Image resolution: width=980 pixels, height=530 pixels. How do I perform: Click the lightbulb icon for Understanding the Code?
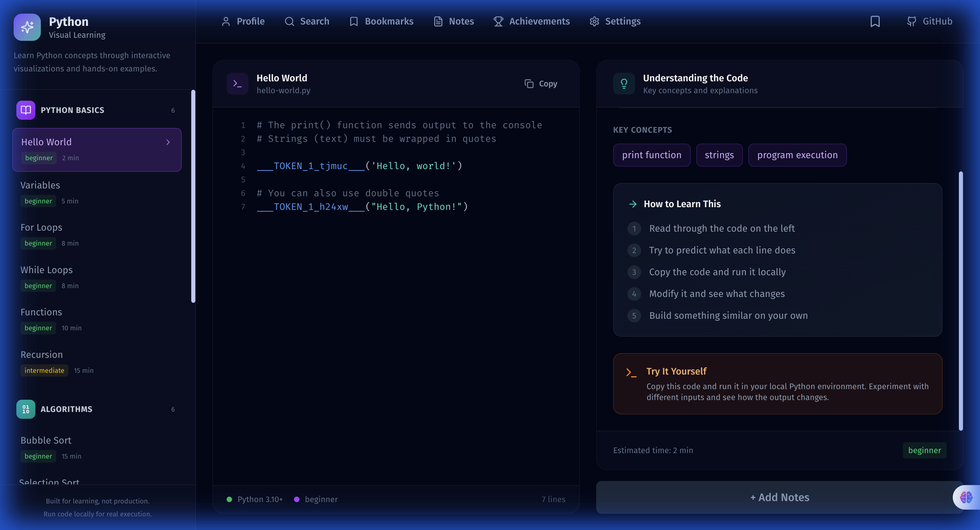point(623,84)
